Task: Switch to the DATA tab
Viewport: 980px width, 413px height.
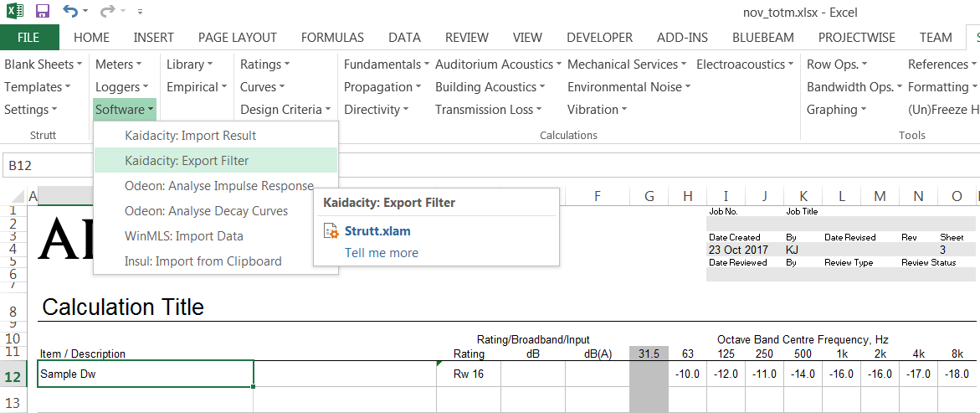Action: [x=404, y=38]
